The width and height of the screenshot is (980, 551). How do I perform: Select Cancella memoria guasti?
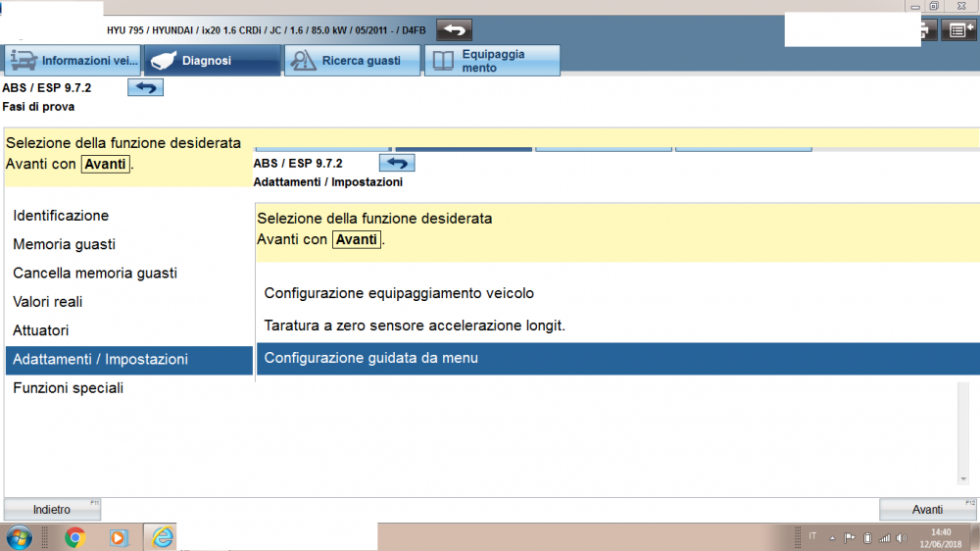[x=128, y=274]
